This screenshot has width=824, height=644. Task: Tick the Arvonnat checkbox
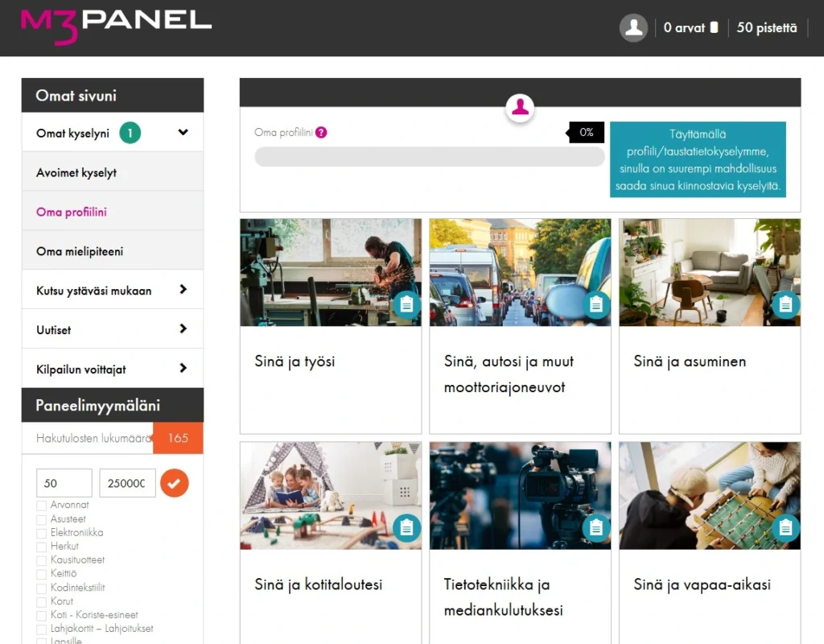(41, 506)
